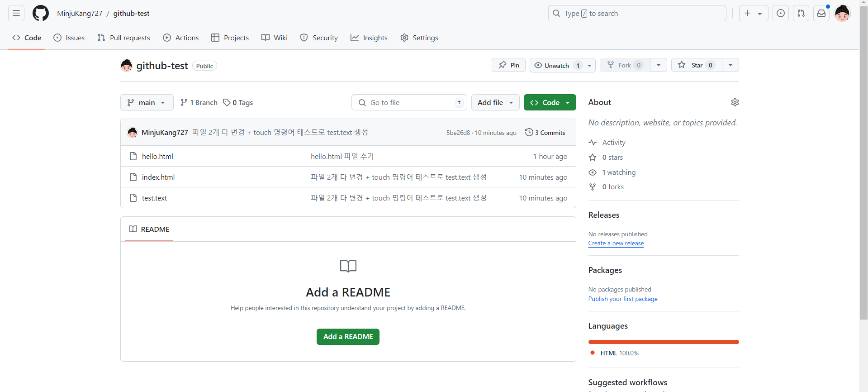
Task: Open the HTML 100.0% language link
Action: click(614, 353)
